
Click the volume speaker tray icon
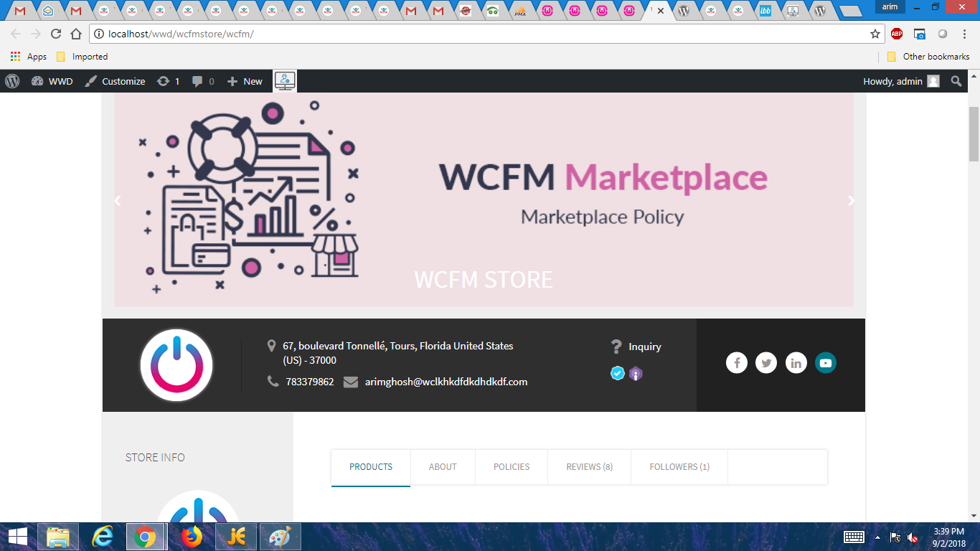pos(913,537)
